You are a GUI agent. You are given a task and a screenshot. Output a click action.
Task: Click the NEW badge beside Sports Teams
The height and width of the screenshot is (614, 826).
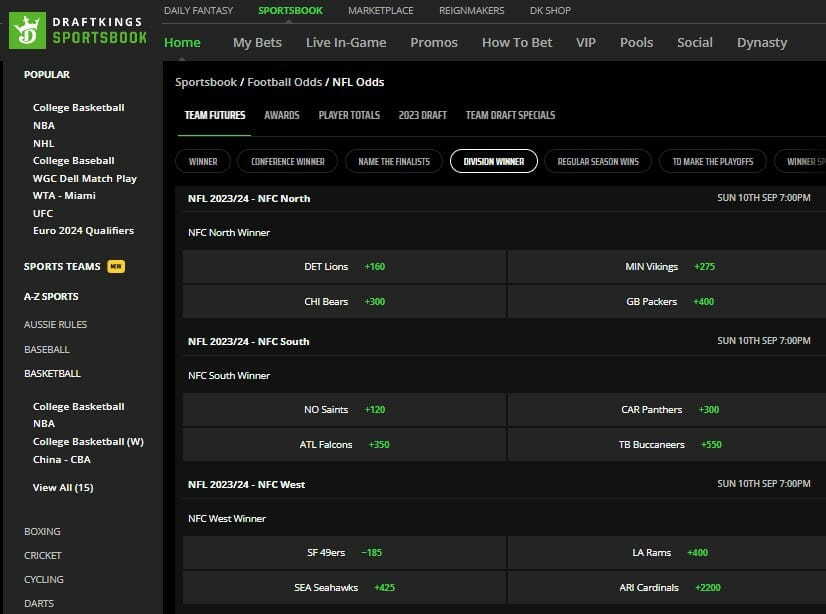pos(116,266)
